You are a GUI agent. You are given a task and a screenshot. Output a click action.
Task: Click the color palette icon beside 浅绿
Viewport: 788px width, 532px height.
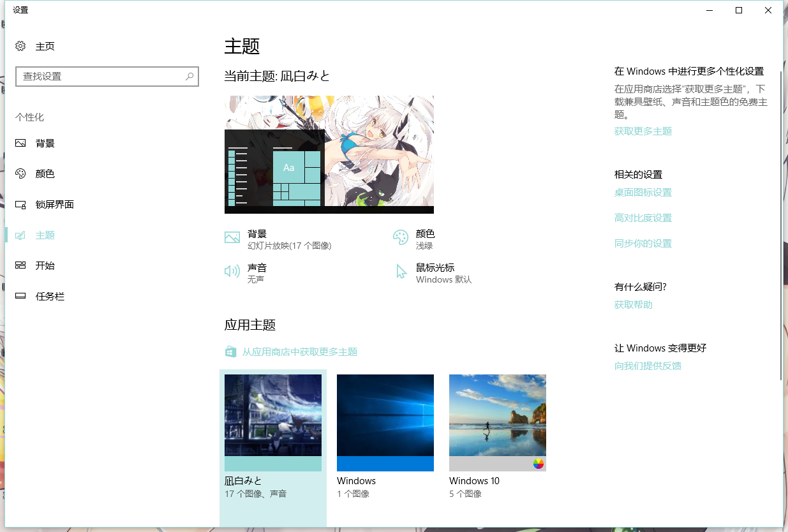tap(401, 238)
